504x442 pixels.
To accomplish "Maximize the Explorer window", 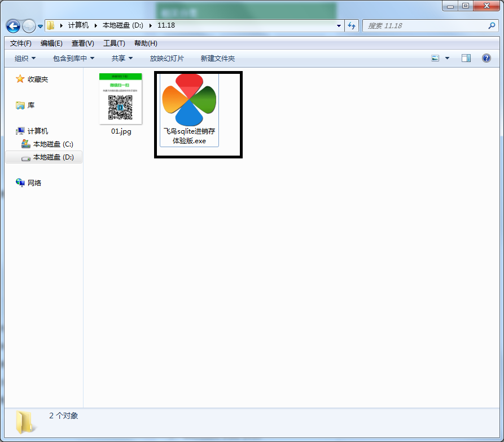I will click(466, 6).
